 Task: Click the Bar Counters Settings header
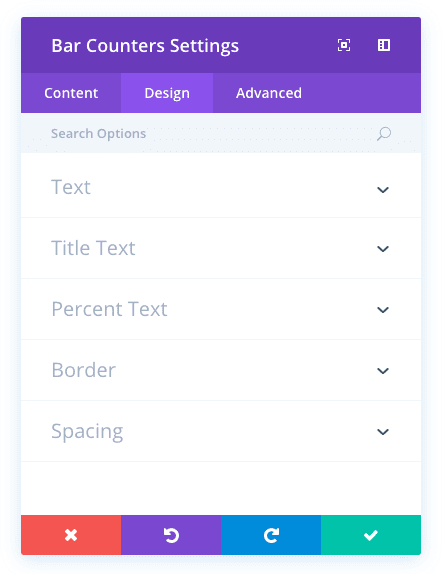point(145,46)
